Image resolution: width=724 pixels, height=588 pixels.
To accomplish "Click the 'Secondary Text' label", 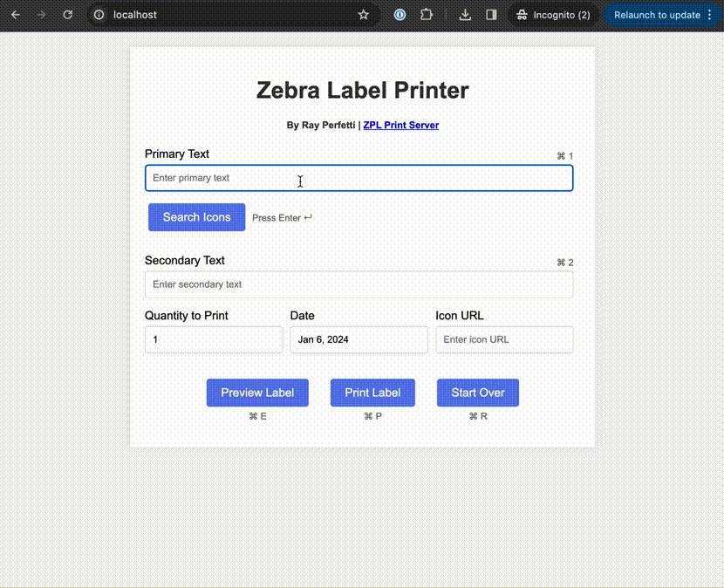I will coord(185,261).
